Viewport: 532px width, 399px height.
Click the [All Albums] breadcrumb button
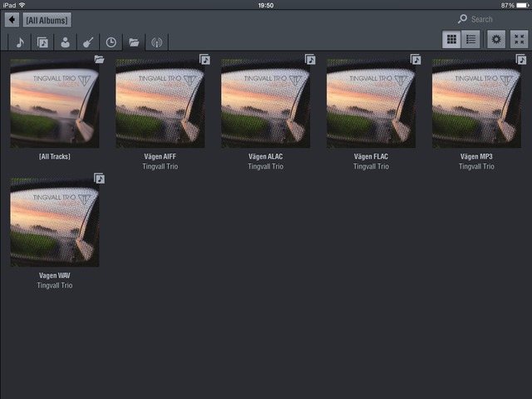point(47,19)
